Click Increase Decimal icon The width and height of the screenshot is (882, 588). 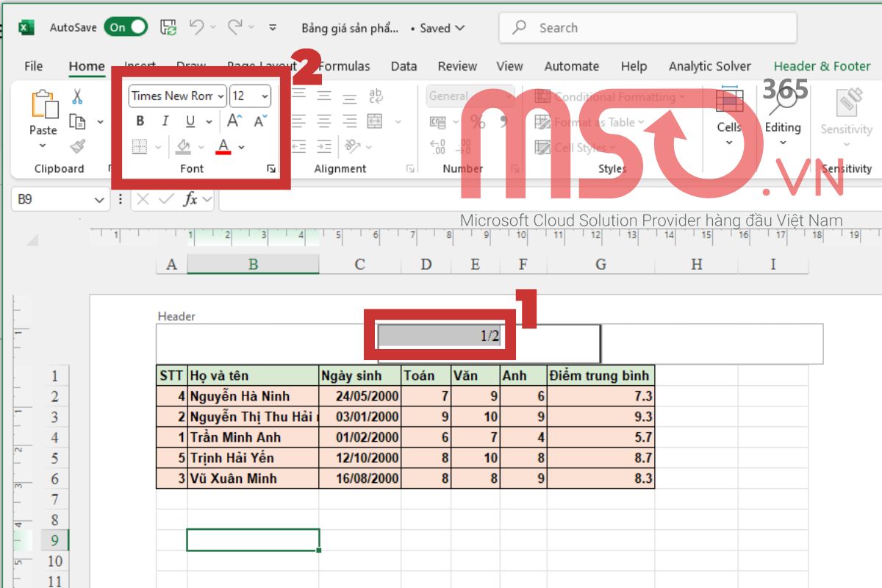pos(438,147)
